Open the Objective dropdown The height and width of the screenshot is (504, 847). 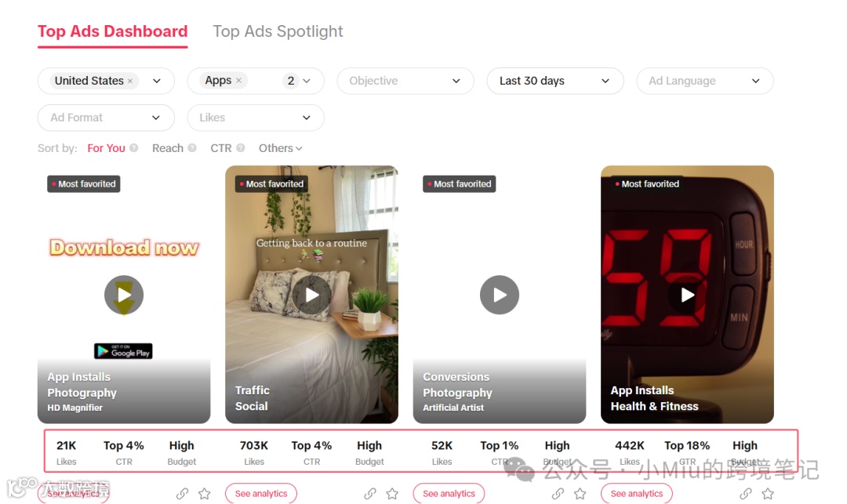point(405,81)
